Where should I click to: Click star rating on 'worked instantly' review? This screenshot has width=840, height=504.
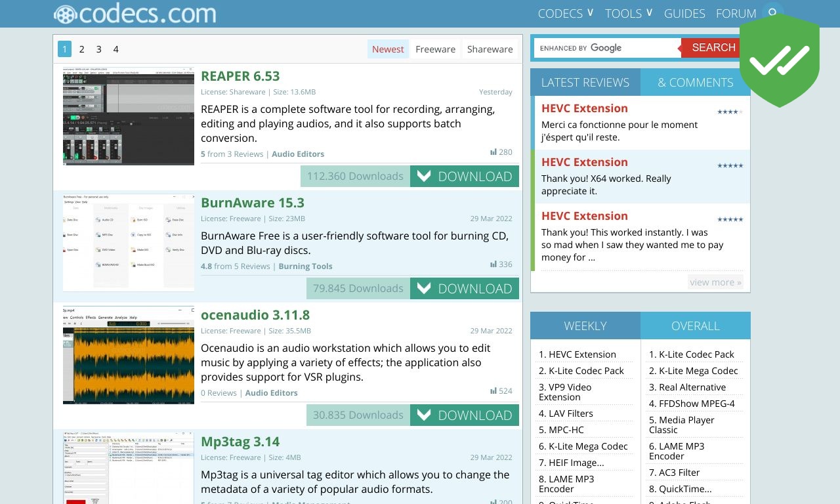point(730,220)
